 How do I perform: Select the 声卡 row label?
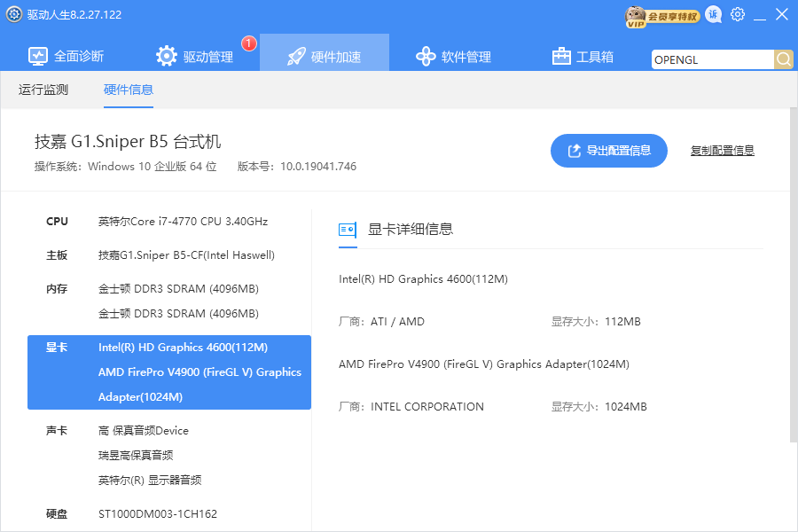point(57,431)
